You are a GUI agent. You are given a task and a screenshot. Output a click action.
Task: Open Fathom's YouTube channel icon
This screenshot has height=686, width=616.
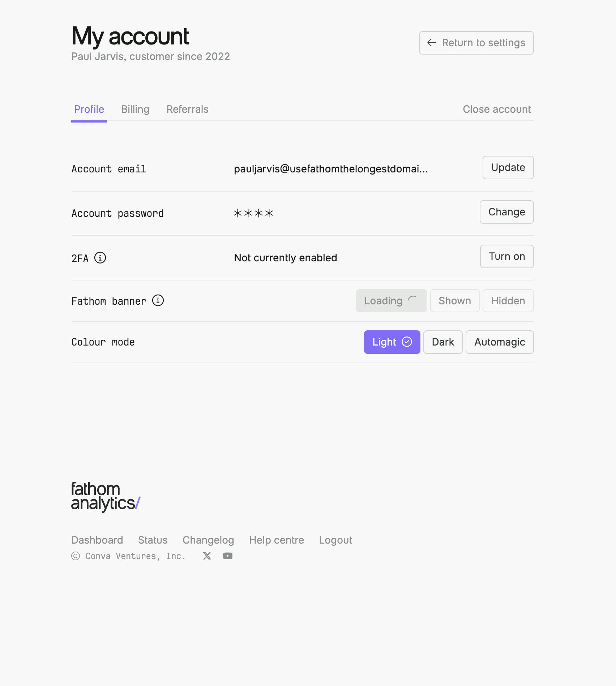click(227, 556)
